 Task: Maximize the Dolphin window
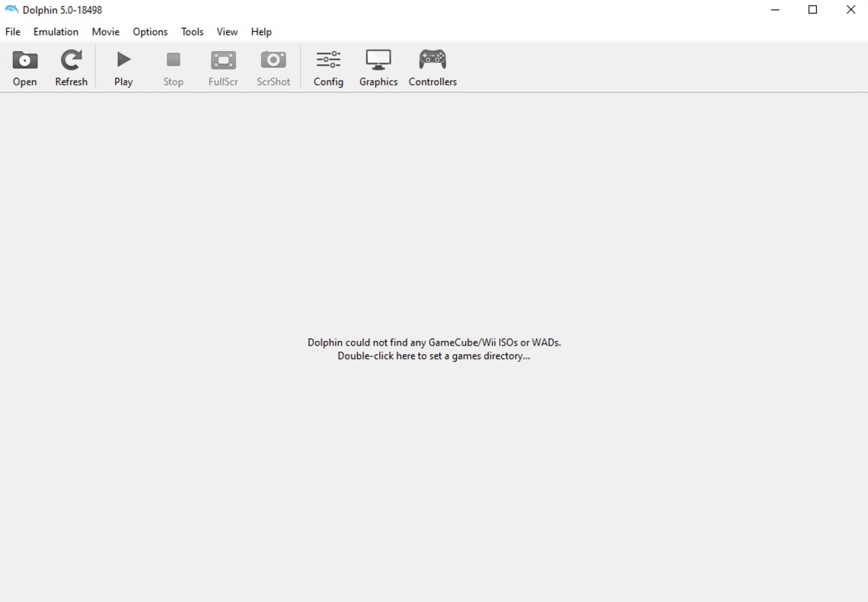(x=812, y=10)
